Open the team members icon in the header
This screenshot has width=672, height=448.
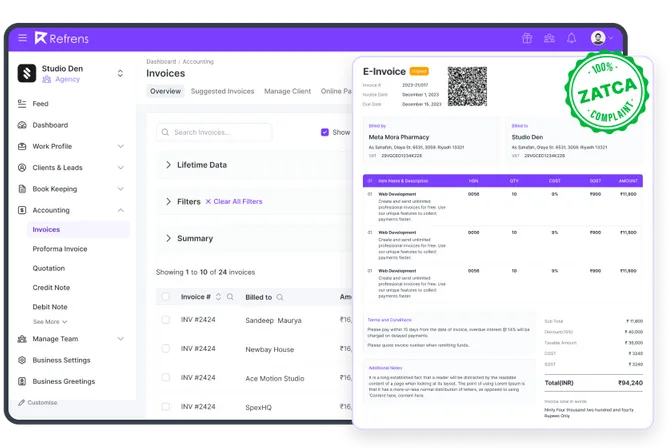(x=549, y=38)
